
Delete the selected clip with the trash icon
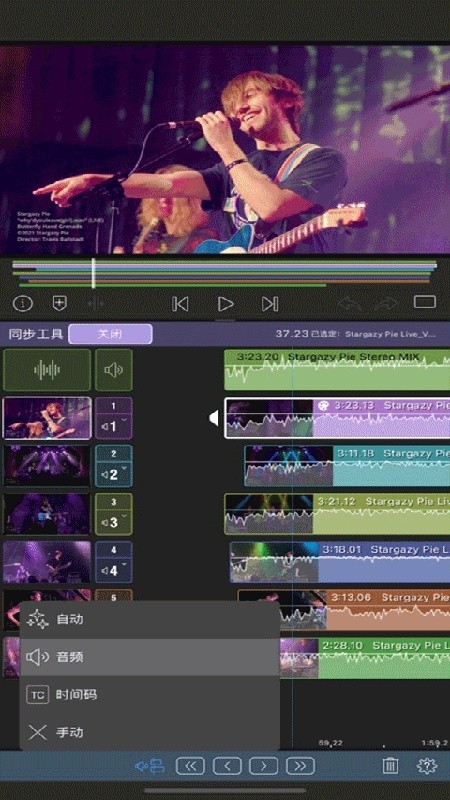[390, 765]
